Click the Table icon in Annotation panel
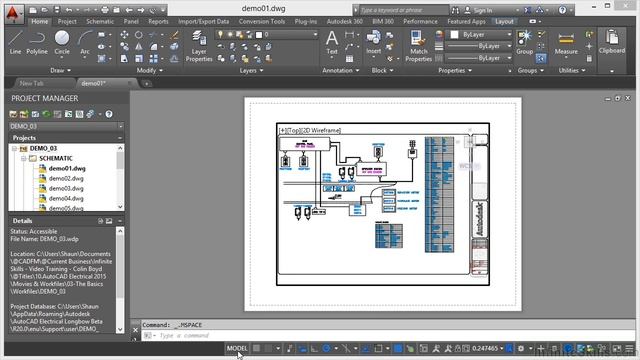Screen dimensions: 640x360 (349, 59)
